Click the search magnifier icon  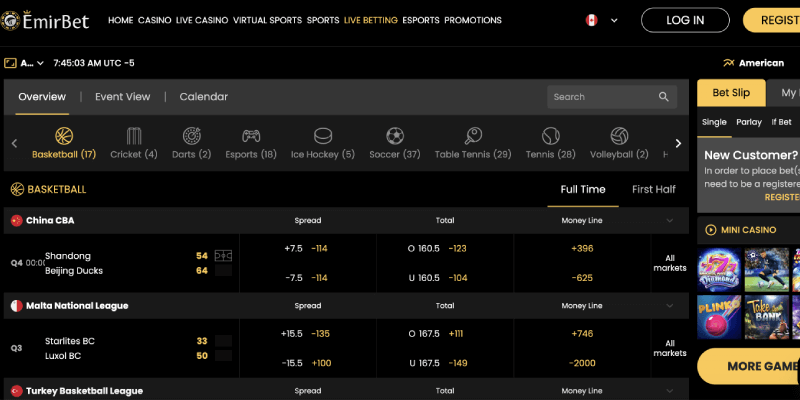point(663,97)
